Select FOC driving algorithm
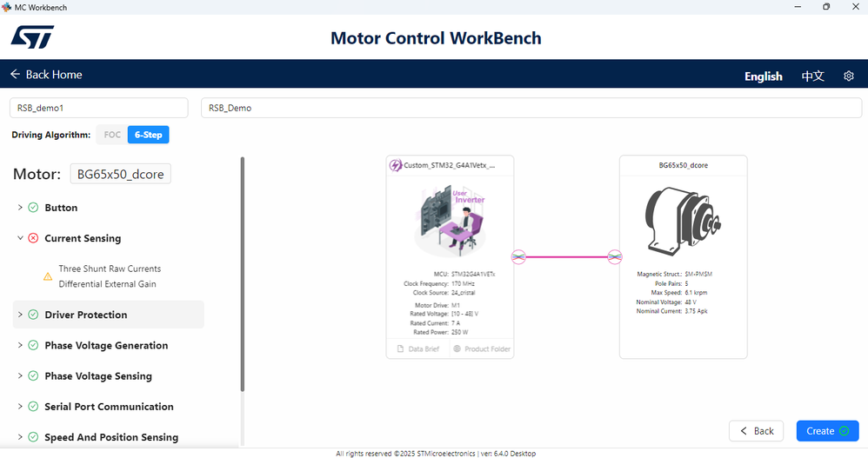The width and height of the screenshot is (868, 458). point(112,135)
